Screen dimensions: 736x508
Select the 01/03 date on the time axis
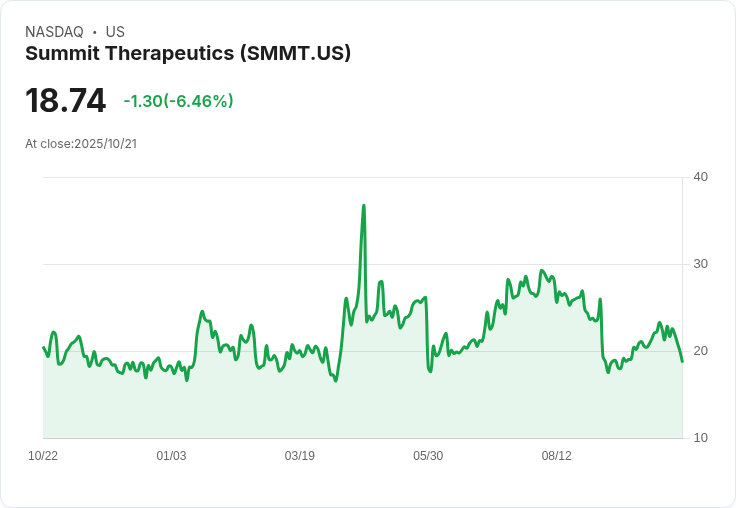tap(171, 456)
